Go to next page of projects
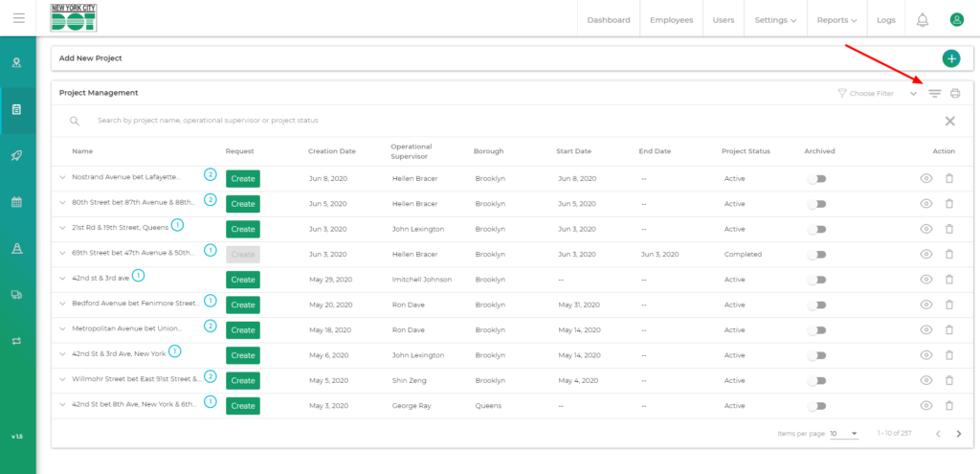980x474 pixels. click(x=959, y=434)
